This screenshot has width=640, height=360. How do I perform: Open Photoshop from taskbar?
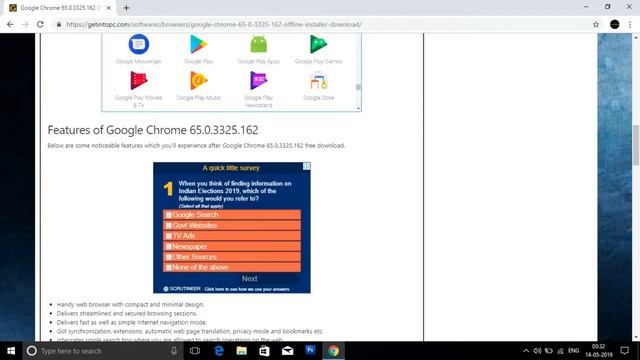[x=310, y=350]
